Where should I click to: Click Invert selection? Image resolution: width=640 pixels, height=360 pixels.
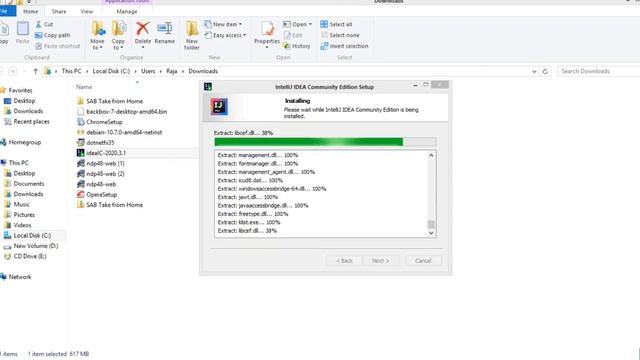[344, 46]
